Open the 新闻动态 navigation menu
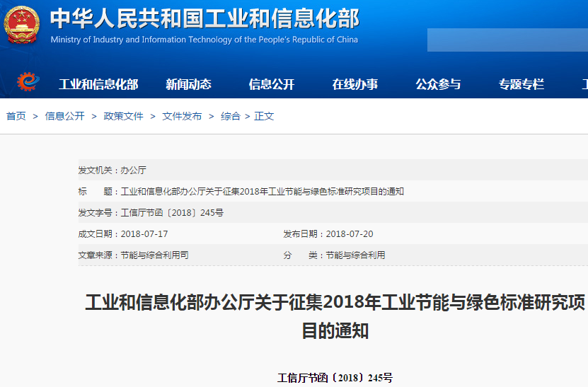Screen dimensions: 588x387 (189, 84)
